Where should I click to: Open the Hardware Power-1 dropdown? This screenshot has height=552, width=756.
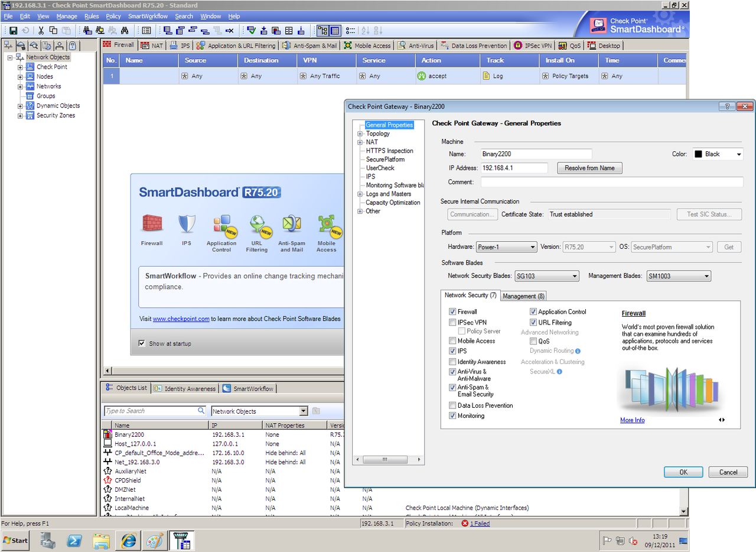[x=506, y=247]
